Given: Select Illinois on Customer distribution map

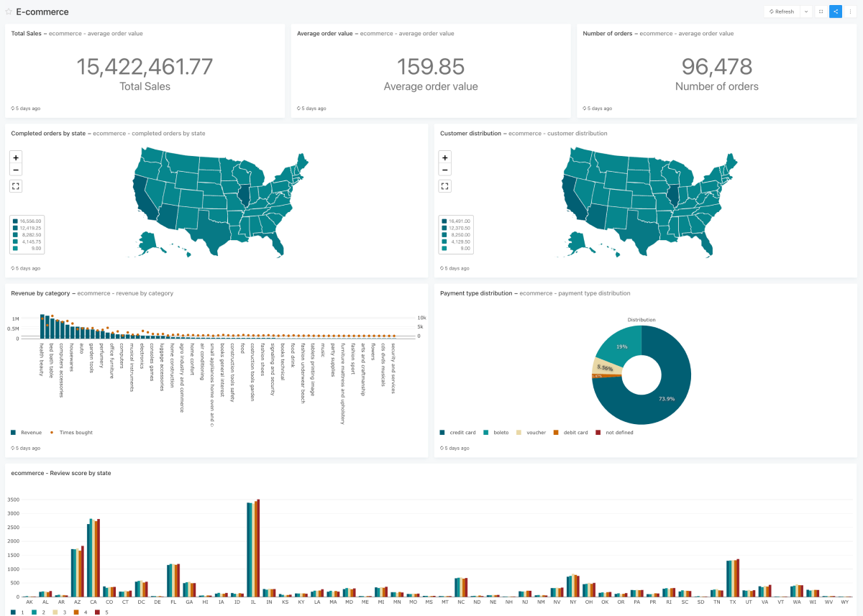Looking at the screenshot, I should point(672,196).
